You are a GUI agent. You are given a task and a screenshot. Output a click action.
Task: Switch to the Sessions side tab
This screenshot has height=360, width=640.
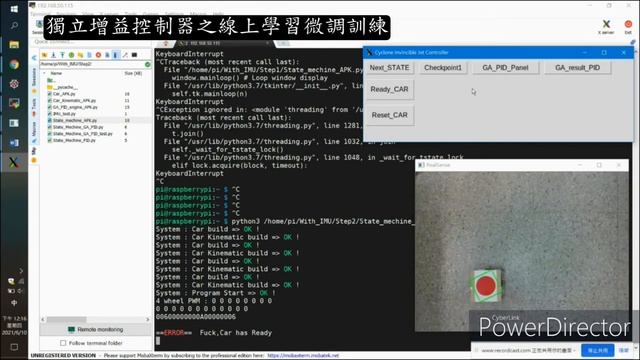coord(34,78)
